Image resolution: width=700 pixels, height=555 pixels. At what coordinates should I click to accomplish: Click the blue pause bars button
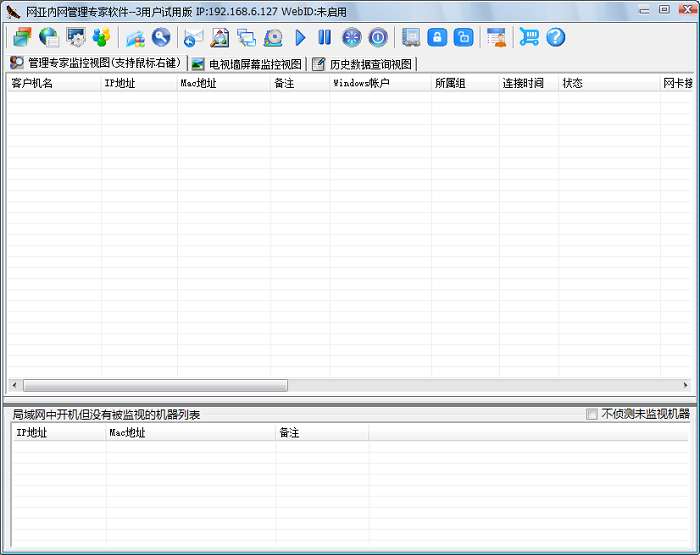tap(325, 38)
